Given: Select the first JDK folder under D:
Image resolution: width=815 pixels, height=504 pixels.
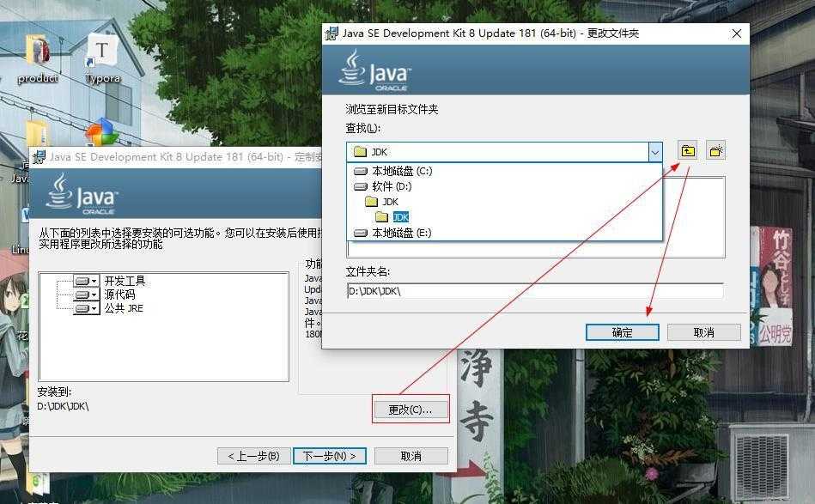Looking at the screenshot, I should click(x=382, y=202).
